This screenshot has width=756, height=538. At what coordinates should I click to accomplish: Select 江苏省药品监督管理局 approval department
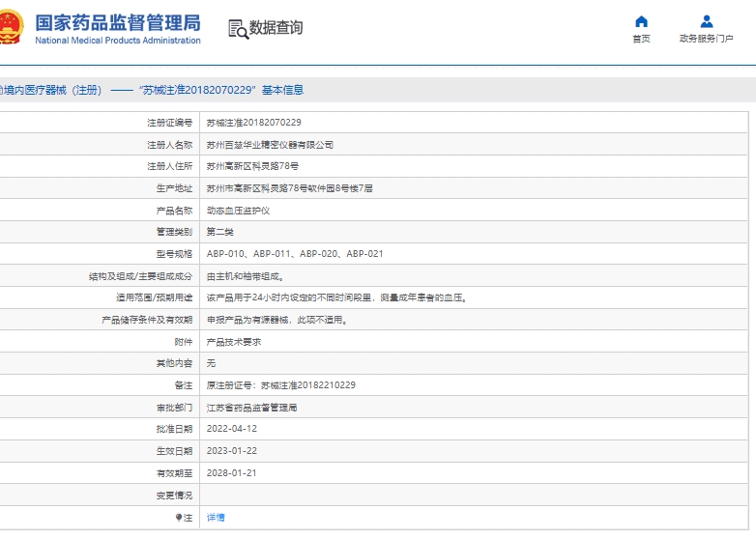click(251, 408)
